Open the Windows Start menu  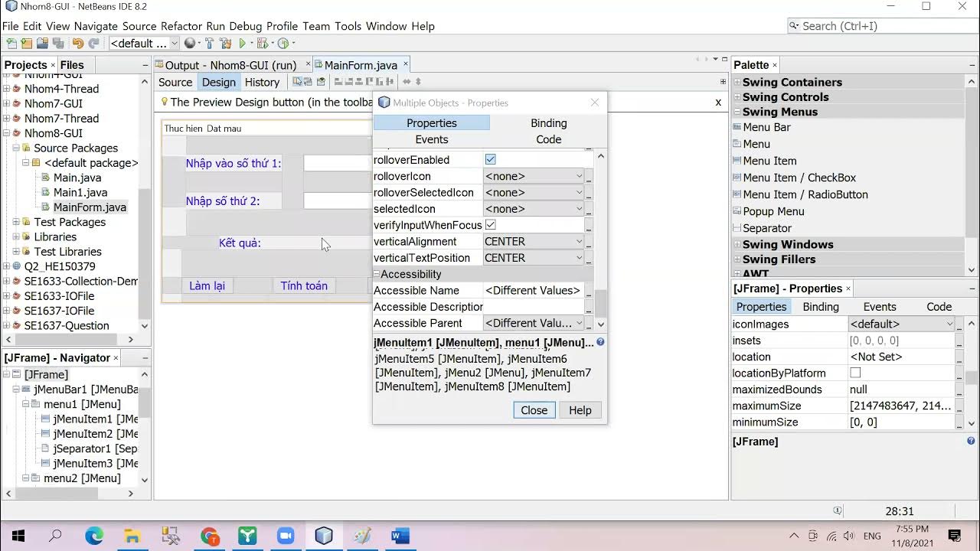(x=18, y=536)
